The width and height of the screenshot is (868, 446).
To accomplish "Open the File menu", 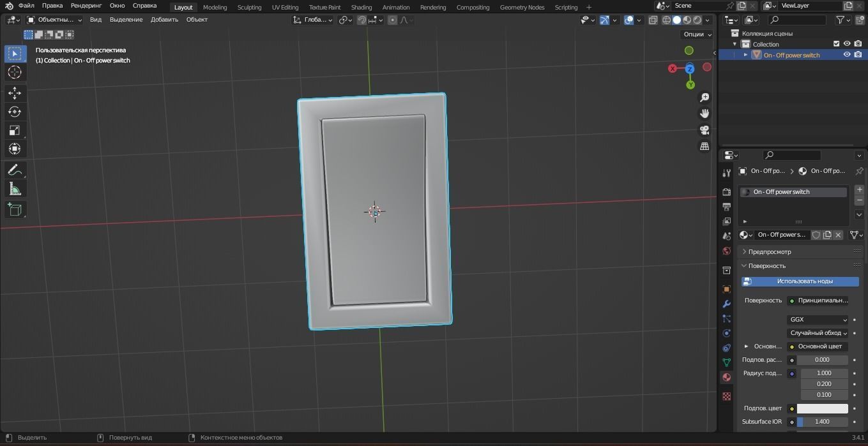I will [26, 6].
